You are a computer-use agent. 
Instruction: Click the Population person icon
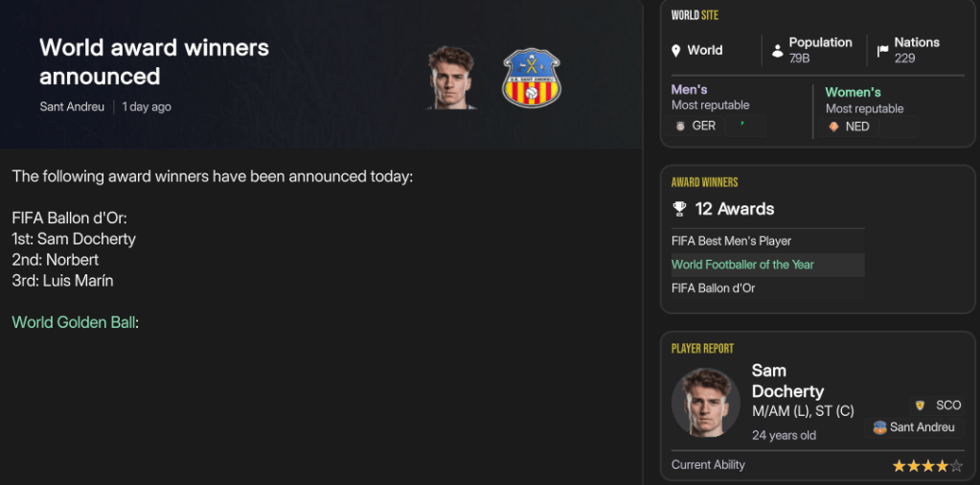point(777,51)
